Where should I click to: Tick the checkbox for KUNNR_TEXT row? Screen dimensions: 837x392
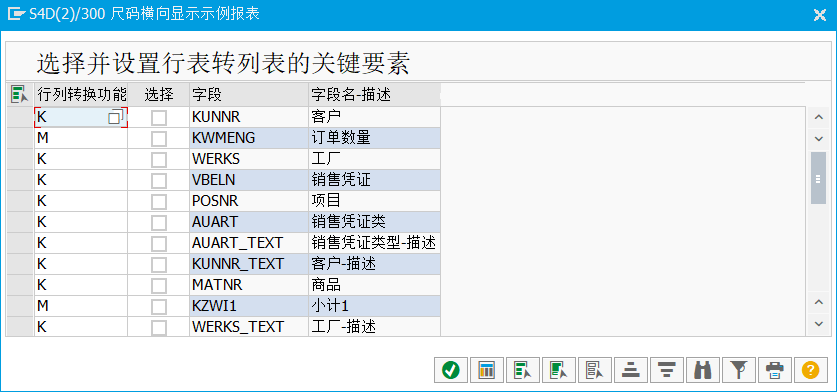coord(159,264)
